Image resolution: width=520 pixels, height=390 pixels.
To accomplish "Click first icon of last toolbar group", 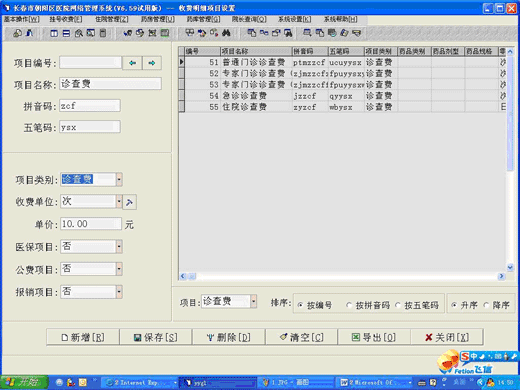I will tap(307, 33).
